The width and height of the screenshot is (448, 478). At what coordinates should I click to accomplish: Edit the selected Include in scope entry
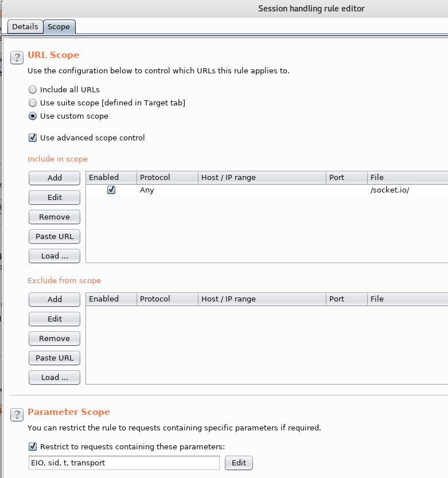coord(54,198)
